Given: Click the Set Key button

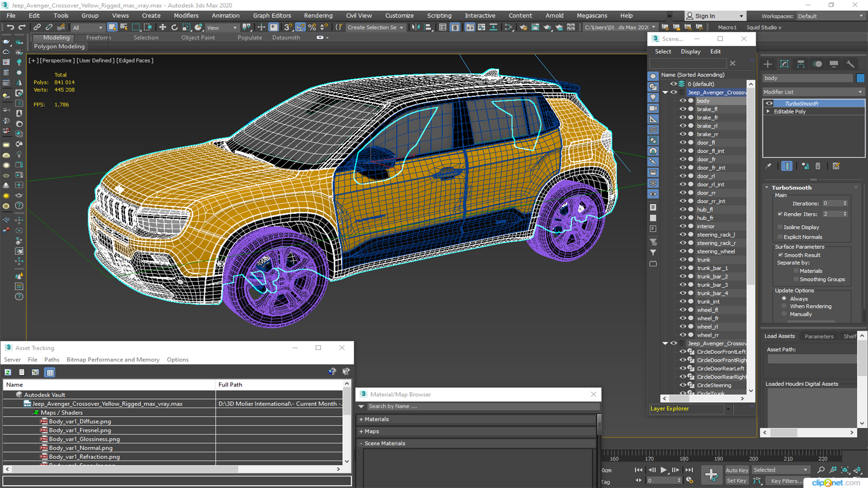Looking at the screenshot, I should (x=737, y=481).
